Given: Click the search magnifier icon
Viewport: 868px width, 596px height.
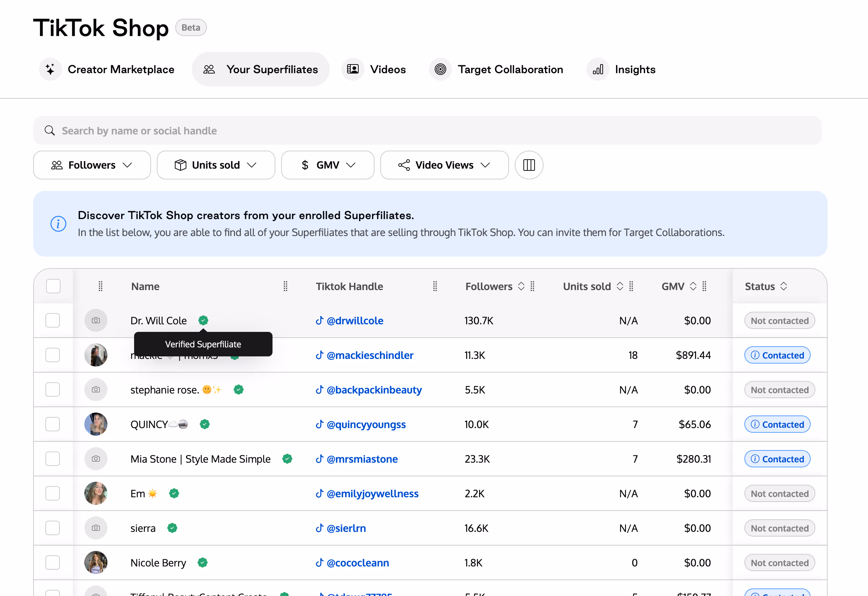Looking at the screenshot, I should coord(50,130).
